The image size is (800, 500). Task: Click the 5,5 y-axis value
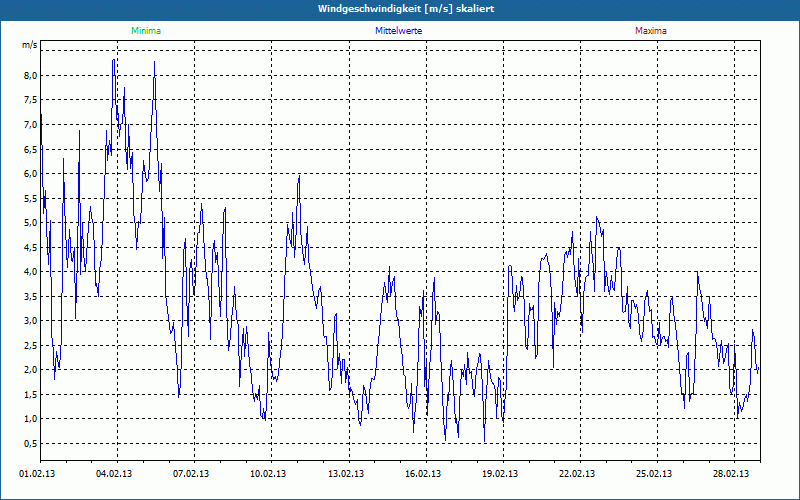tap(31, 198)
